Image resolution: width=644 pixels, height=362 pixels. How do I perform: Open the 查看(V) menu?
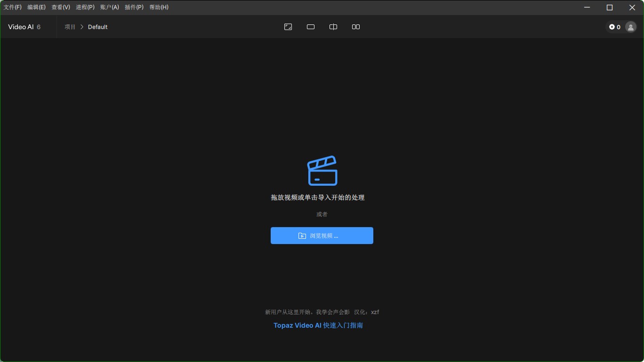pos(61,8)
